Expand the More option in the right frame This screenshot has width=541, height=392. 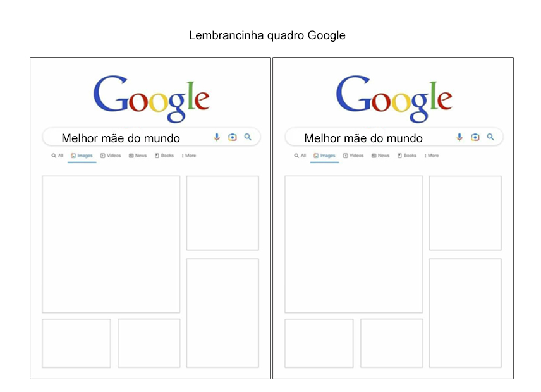[432, 156]
